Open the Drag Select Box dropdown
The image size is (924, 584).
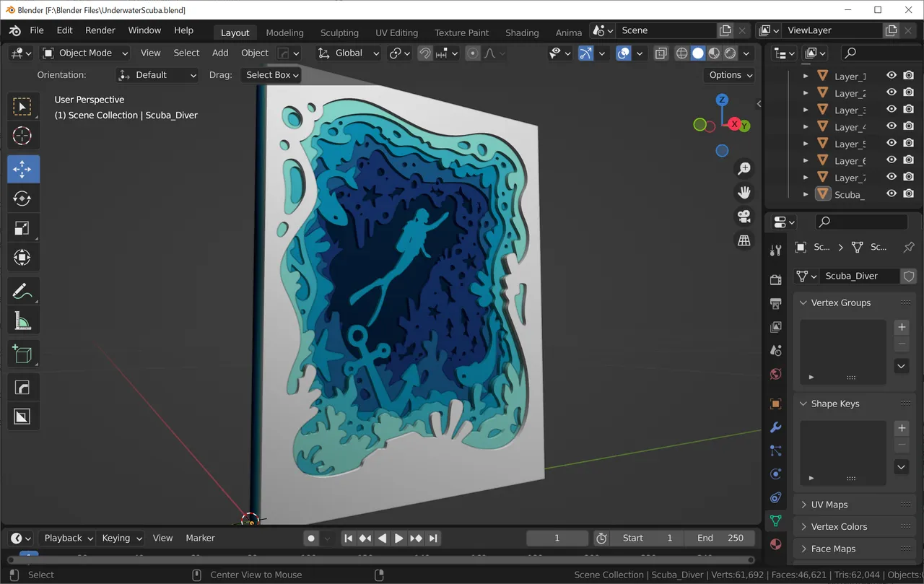click(x=271, y=75)
